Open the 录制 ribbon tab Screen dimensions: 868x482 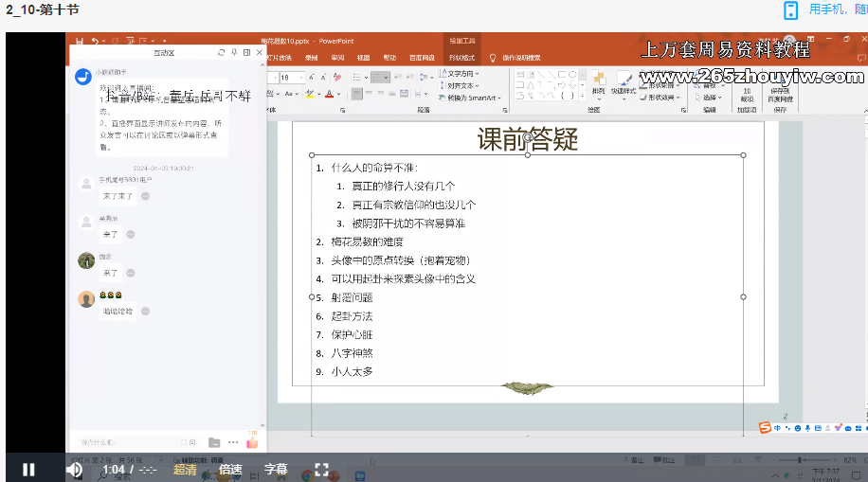(x=311, y=58)
